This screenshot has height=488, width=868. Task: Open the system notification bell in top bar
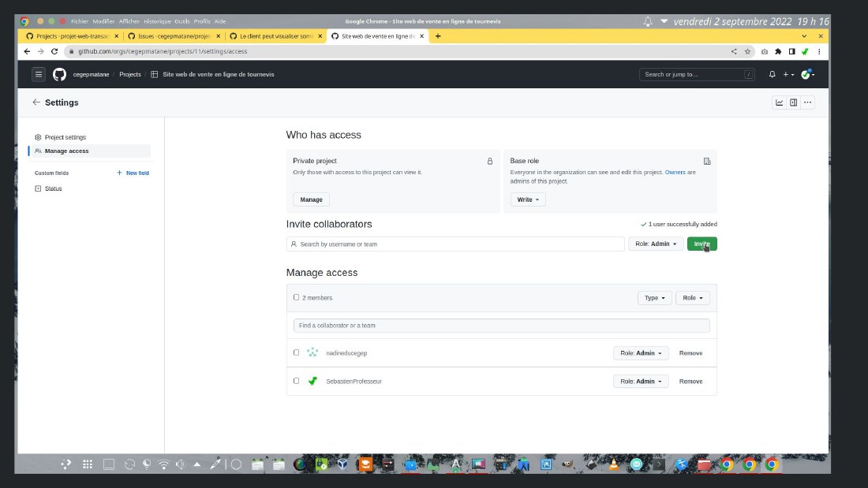tap(648, 21)
